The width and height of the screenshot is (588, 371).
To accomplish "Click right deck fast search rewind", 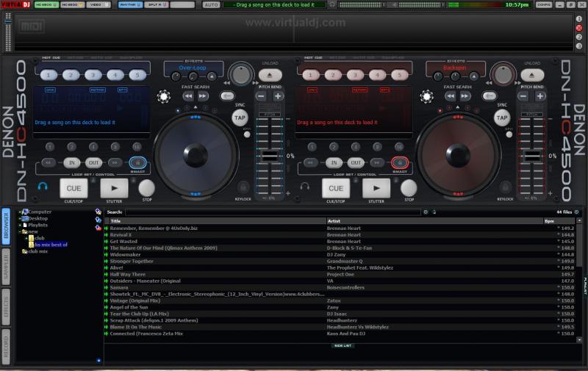I will 451,96.
